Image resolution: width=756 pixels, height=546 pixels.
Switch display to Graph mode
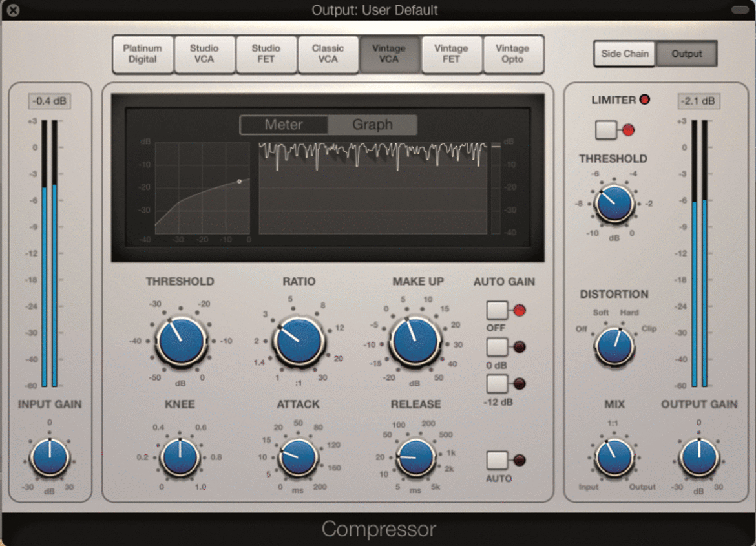[x=372, y=125]
